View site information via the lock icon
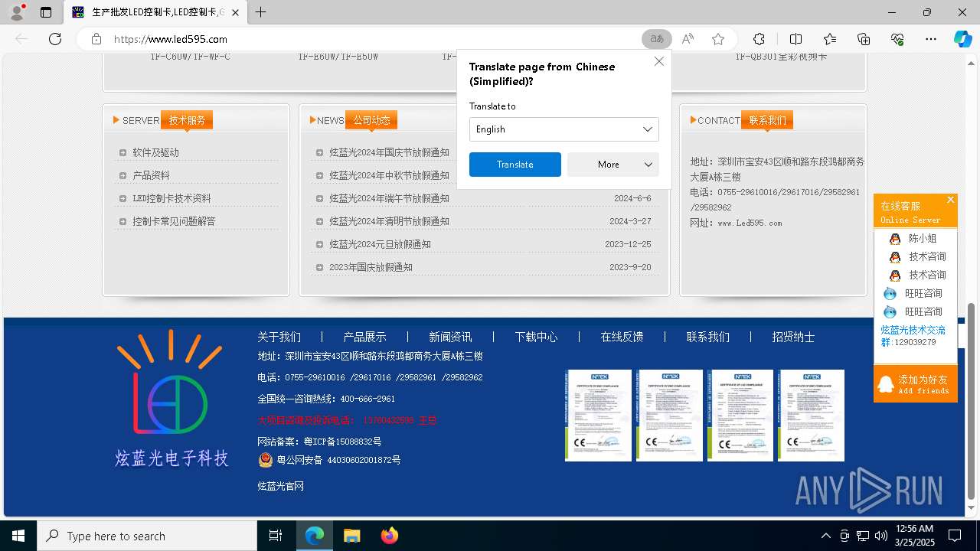The image size is (980, 551). [x=96, y=39]
